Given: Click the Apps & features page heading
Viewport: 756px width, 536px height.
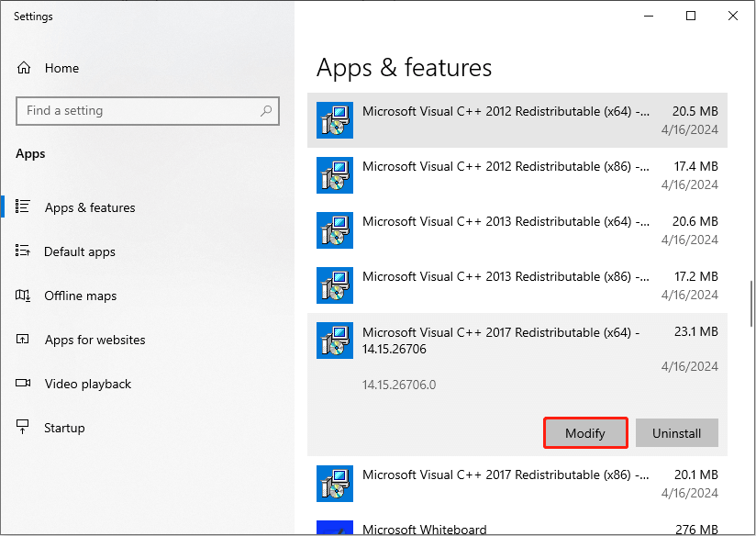Looking at the screenshot, I should 404,68.
